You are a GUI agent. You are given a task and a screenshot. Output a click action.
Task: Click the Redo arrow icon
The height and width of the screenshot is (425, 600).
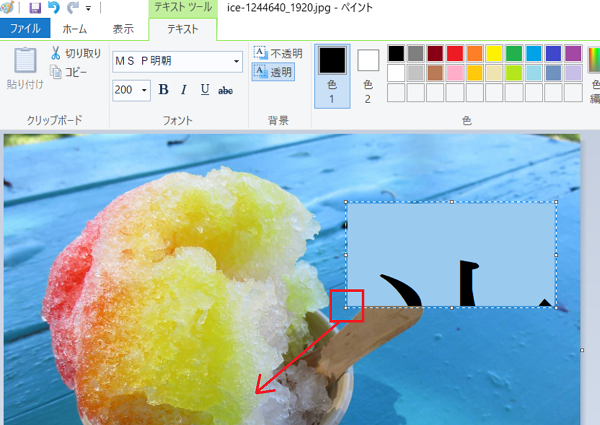[72, 8]
